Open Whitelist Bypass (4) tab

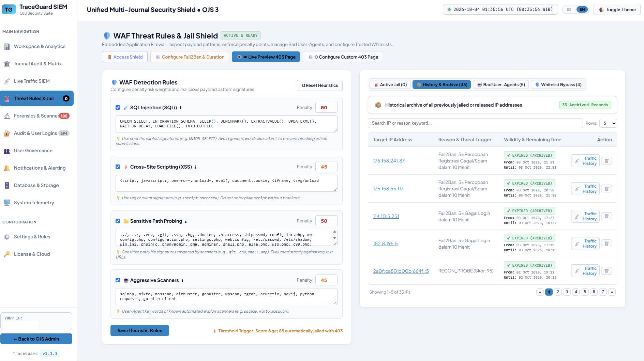coord(558,84)
